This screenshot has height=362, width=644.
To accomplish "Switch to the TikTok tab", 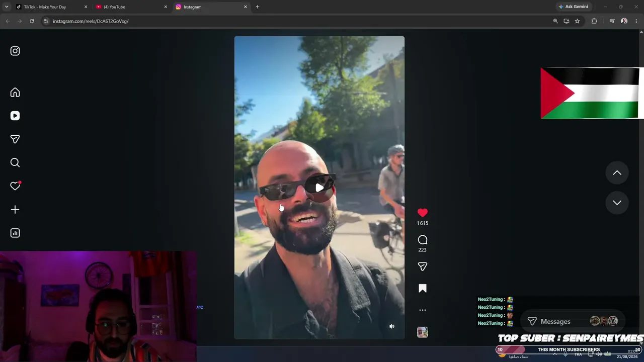I will tap(50, 7).
